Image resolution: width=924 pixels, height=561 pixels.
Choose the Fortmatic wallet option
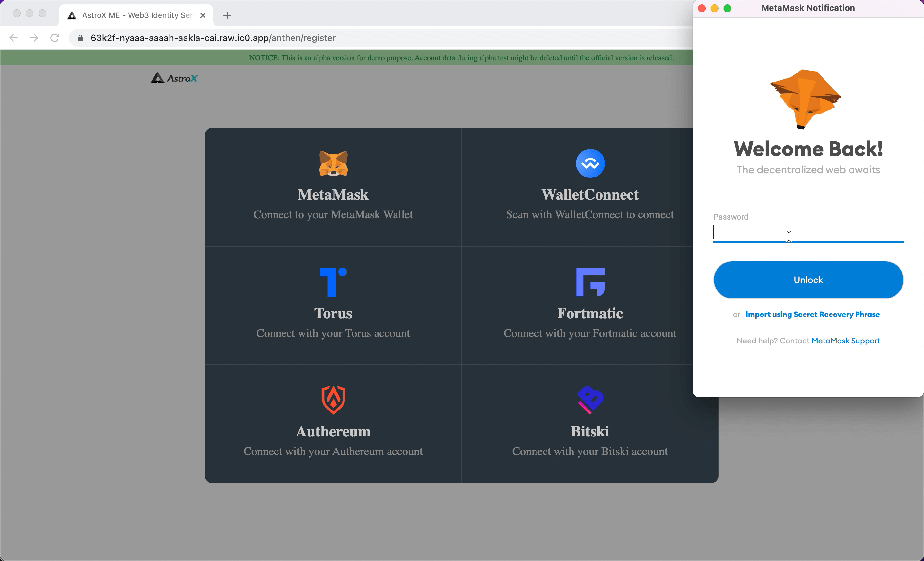click(590, 306)
